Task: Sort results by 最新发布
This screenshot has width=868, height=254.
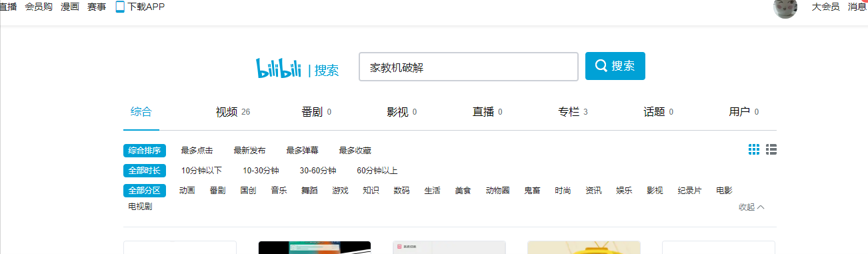Action: (x=249, y=151)
